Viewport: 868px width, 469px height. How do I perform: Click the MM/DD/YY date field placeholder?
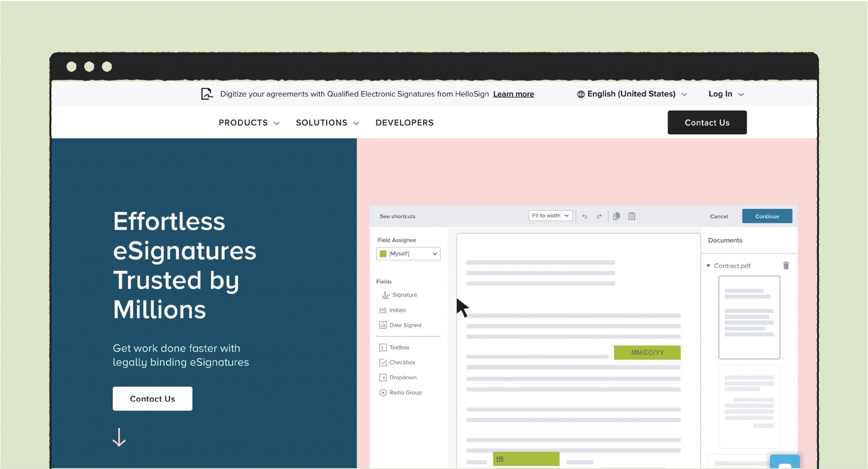click(647, 352)
